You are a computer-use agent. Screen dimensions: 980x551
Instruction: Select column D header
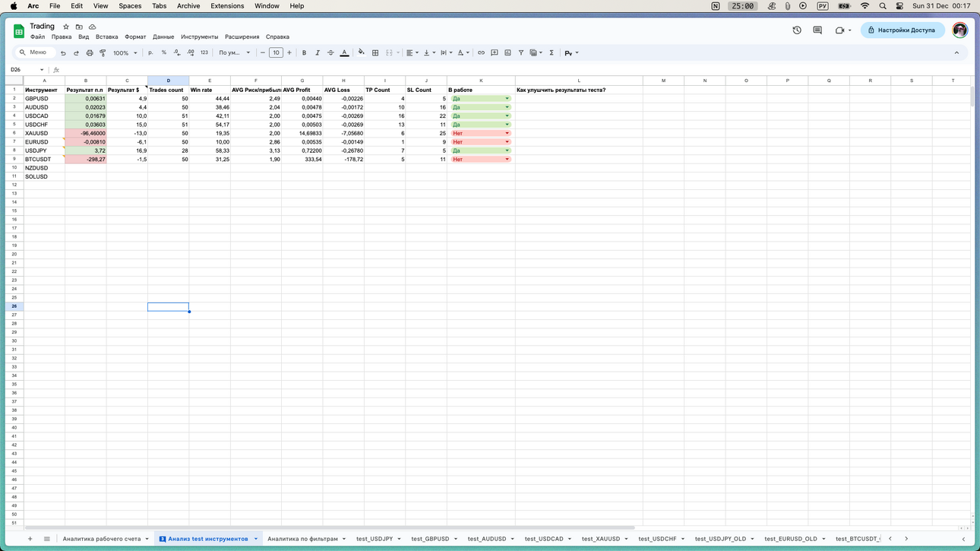coord(168,81)
